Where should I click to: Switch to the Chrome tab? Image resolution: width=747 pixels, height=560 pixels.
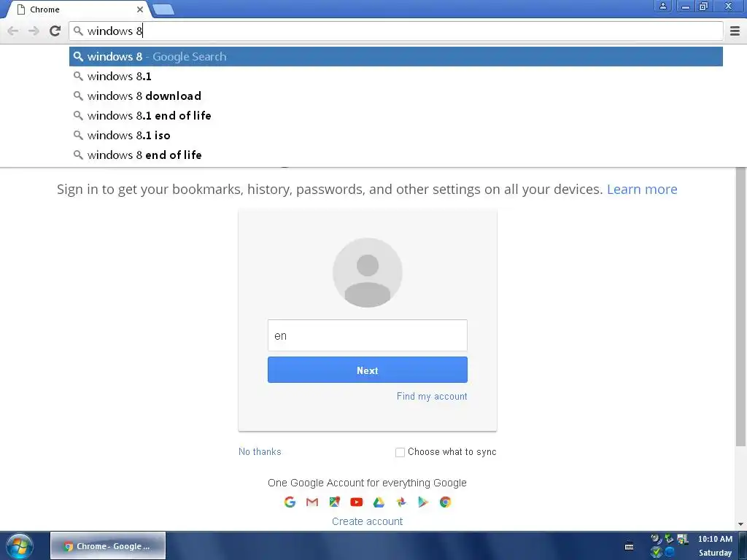point(79,9)
